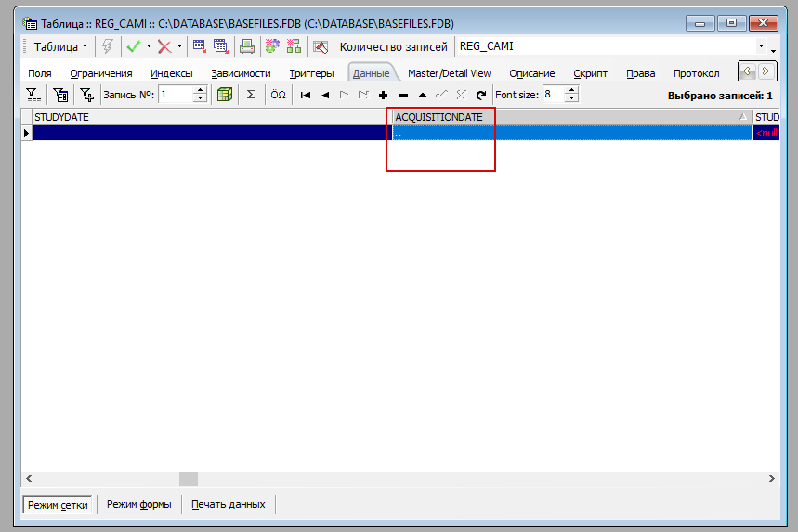Screen dimensions: 798x532
Task: Insert new record with plus icon
Action: [383, 95]
